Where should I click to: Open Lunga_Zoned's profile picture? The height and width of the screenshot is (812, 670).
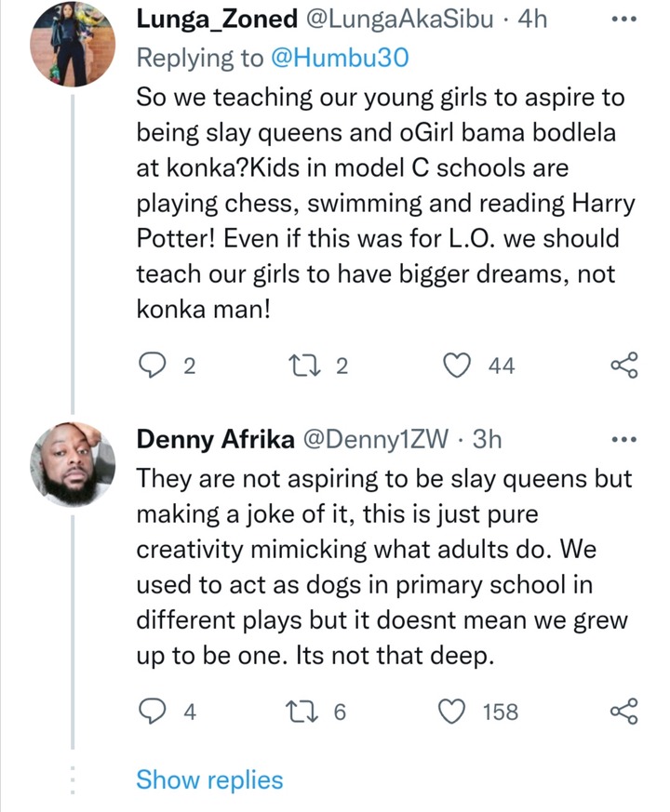[73, 45]
